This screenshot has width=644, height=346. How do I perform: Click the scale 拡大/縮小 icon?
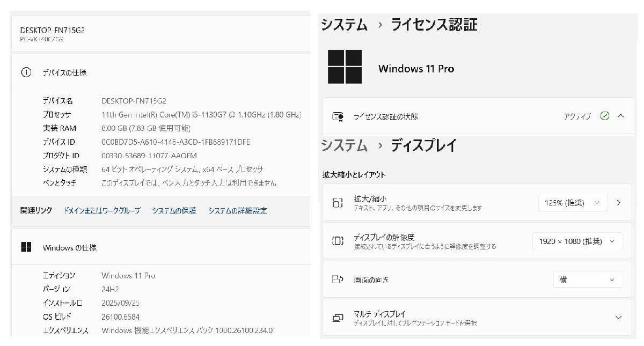click(338, 203)
